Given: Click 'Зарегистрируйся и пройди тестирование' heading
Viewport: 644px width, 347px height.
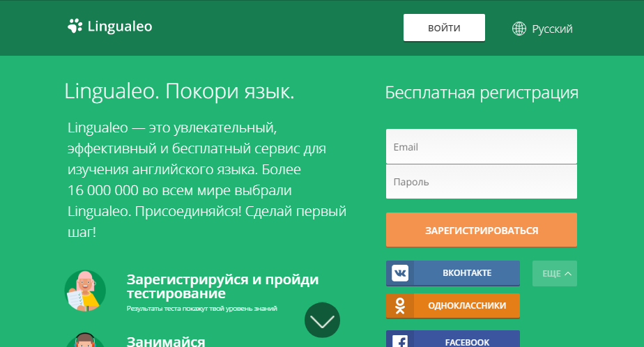Looking at the screenshot, I should click(x=222, y=286).
